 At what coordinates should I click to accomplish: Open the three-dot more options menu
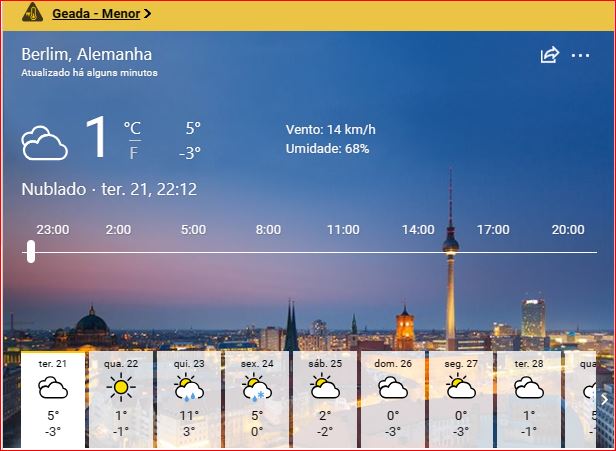[x=580, y=56]
